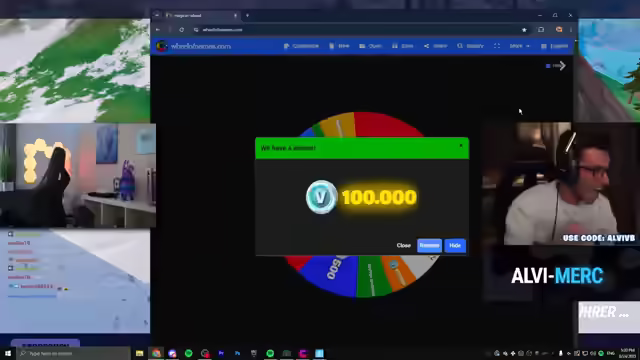Toggle the Hide checkbox at top right of page
The width and height of the screenshot is (640, 360).
[x=548, y=66]
